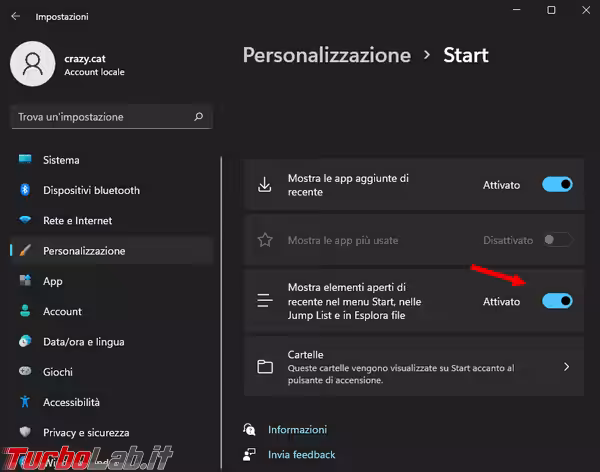Click the Account person icon
600x472 pixels.
coord(25,311)
